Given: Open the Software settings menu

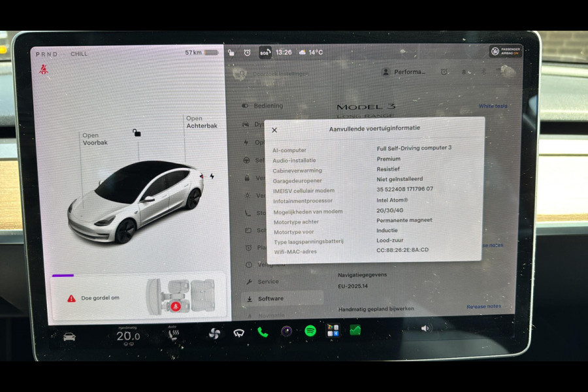Looking at the screenshot, I should pyautogui.click(x=282, y=299).
